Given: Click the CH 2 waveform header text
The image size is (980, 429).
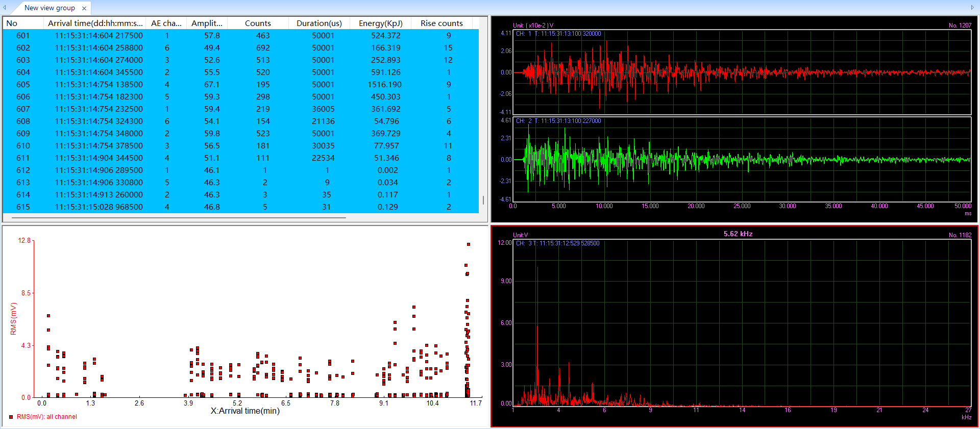Looking at the screenshot, I should (x=558, y=121).
